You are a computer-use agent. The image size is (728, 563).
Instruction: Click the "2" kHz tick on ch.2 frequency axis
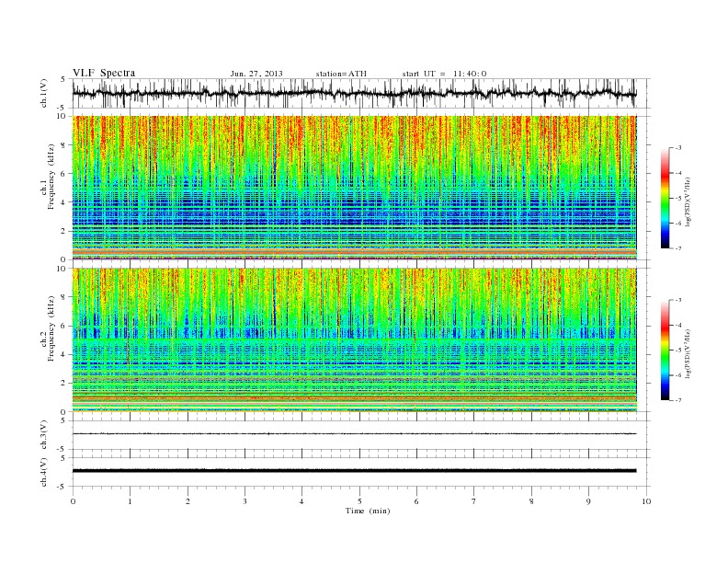(x=64, y=384)
